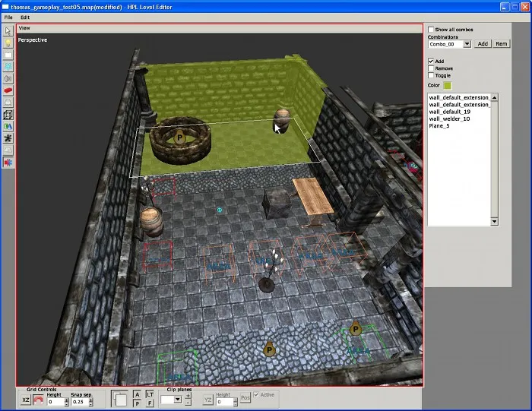Viewport: 532px width, 411px height.
Task: Click the red magnet snap icon
Action: (38, 400)
